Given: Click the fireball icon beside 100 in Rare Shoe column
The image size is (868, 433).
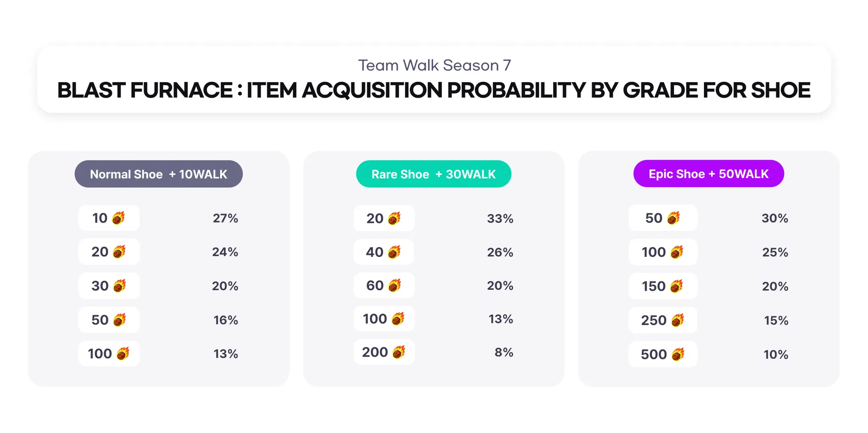Looking at the screenshot, I should (398, 319).
